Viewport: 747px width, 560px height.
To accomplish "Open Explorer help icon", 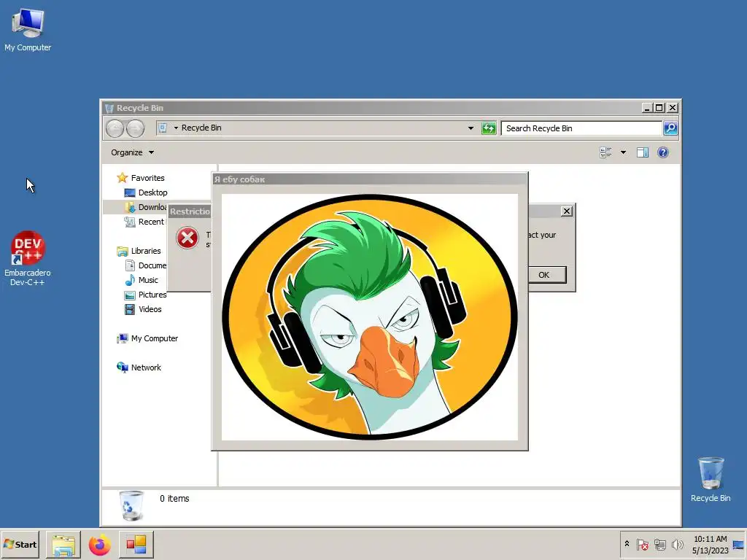I will point(662,152).
